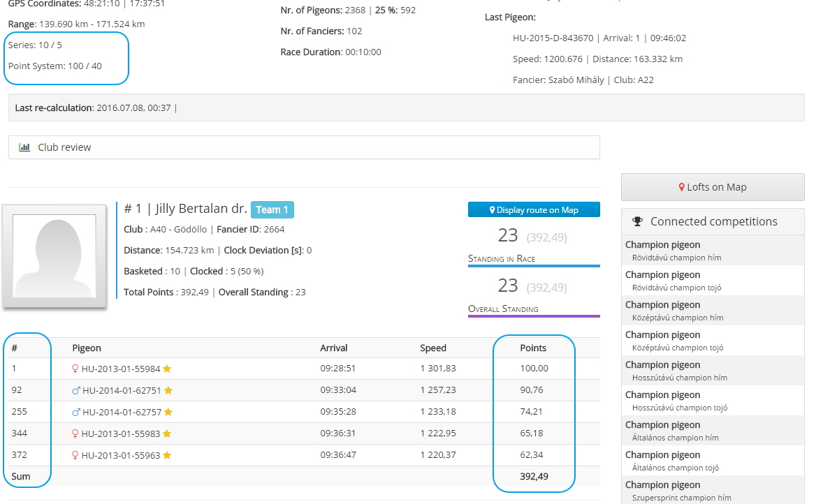Viewport: 830px width, 504px height.
Task: Open the Lofts on Map button
Action: click(x=712, y=187)
